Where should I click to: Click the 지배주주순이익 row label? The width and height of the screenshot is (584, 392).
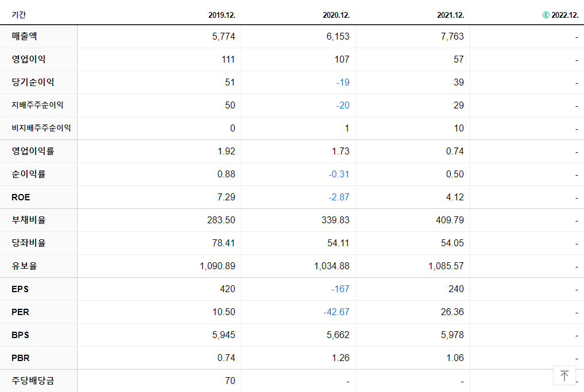[37, 105]
